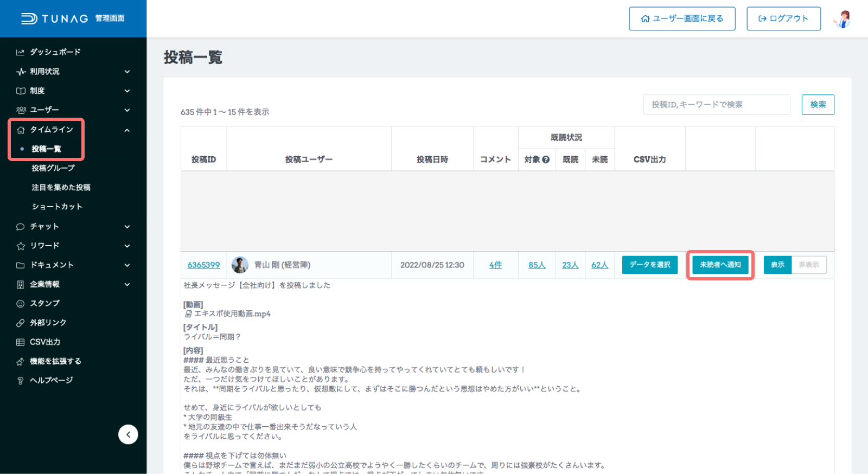Image resolution: width=868 pixels, height=474 pixels.
Task: Open the 4件 comments link
Action: click(495, 265)
